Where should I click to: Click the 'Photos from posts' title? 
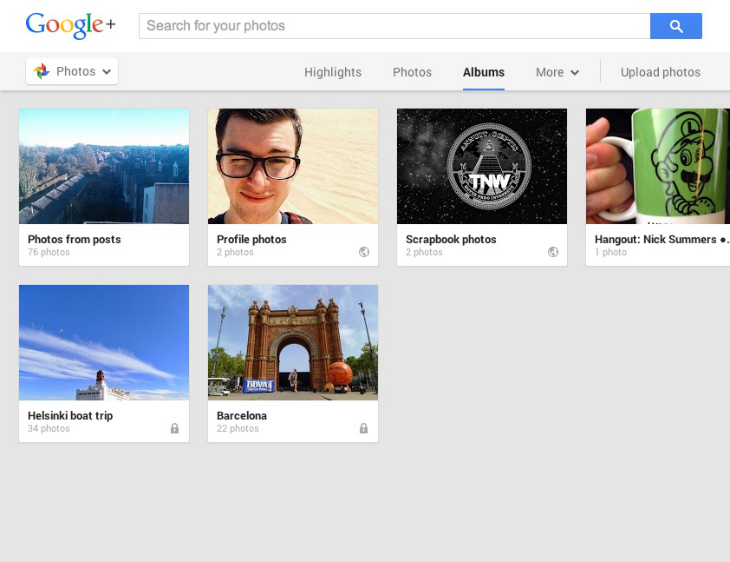pos(74,239)
